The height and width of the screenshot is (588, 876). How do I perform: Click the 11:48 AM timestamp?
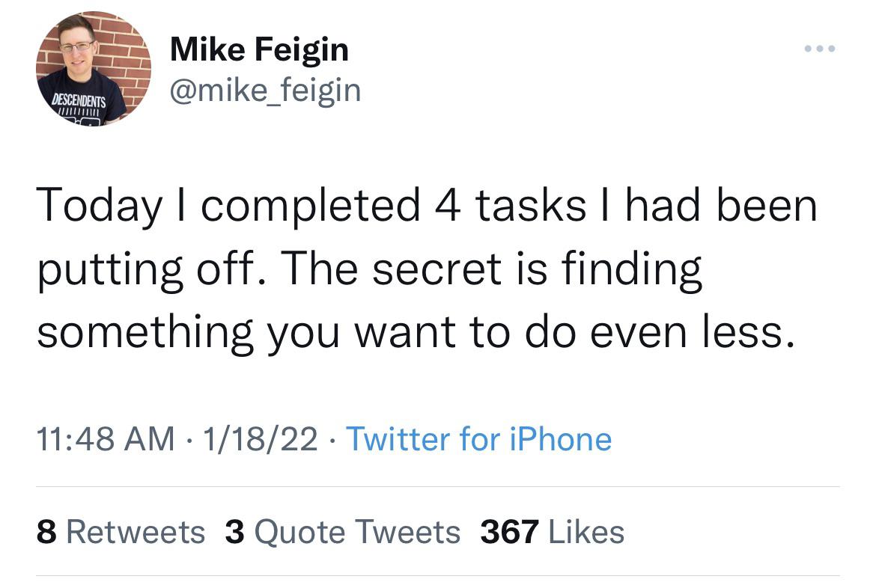coord(106,439)
